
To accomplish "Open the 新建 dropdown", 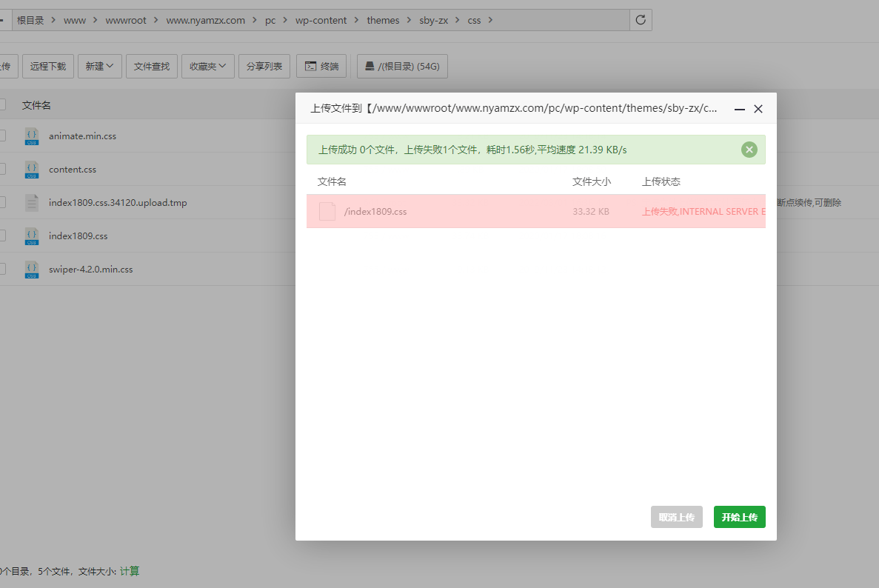I will click(100, 66).
